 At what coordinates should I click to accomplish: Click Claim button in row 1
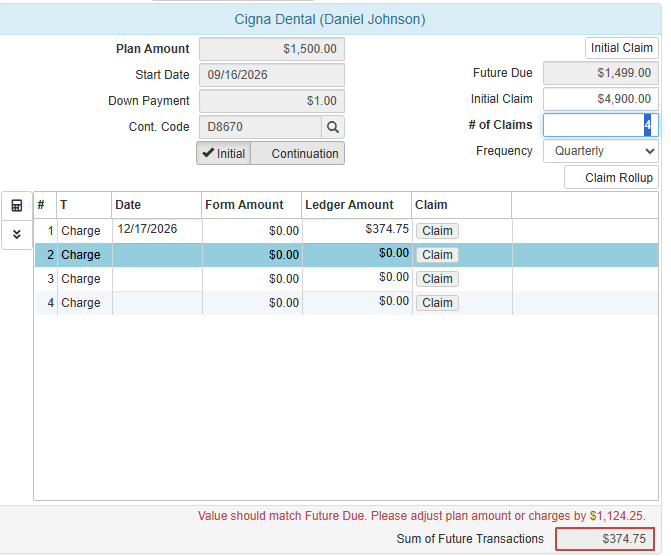(437, 231)
